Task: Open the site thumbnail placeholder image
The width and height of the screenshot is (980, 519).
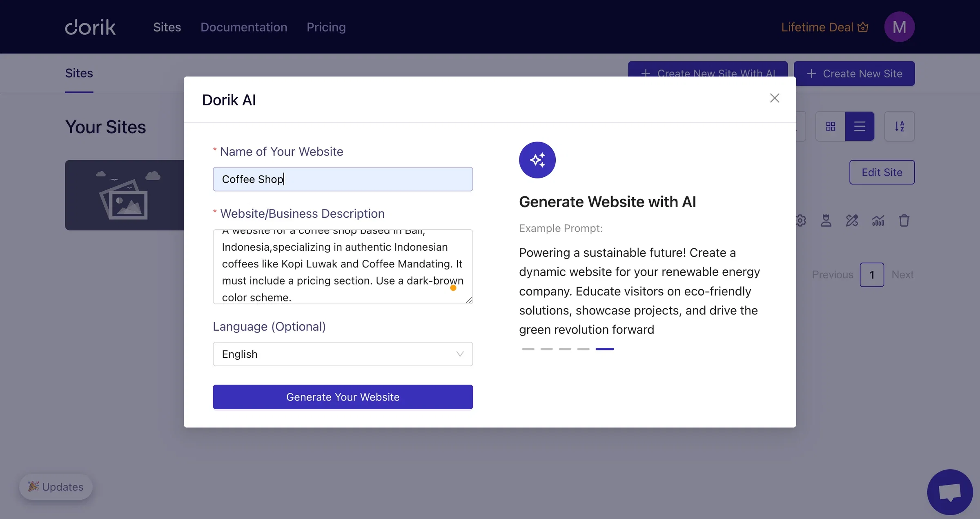Action: tap(124, 195)
